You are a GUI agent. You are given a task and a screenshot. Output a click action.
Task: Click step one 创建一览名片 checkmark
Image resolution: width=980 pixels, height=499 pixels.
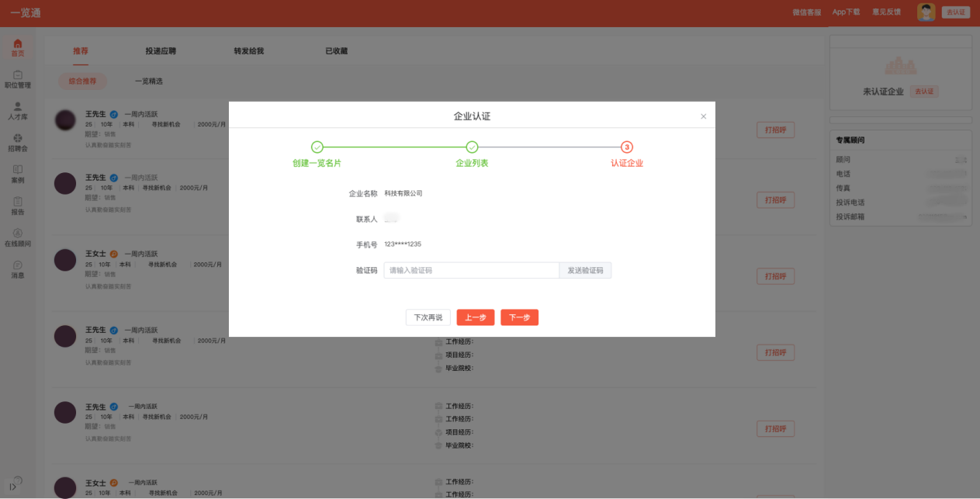point(317,147)
